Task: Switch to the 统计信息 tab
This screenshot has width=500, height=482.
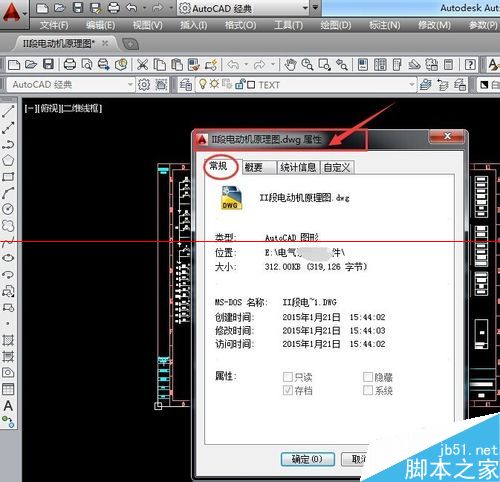Action: 298,167
